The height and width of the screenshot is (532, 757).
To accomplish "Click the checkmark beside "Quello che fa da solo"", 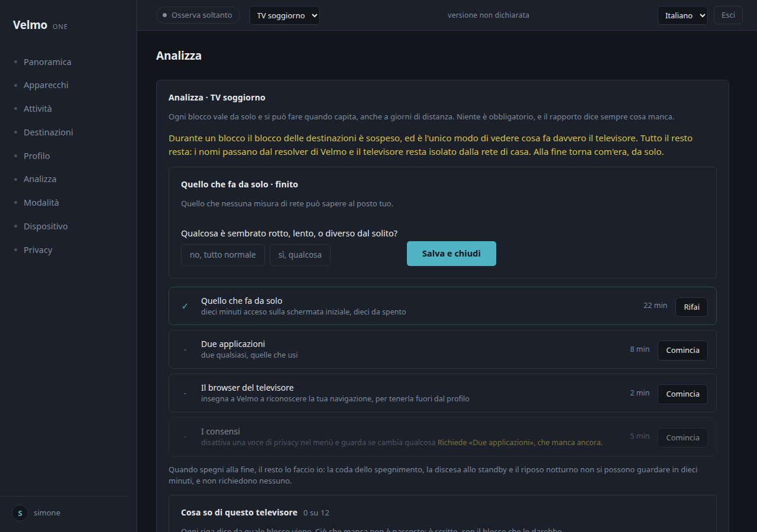I will coord(185,306).
